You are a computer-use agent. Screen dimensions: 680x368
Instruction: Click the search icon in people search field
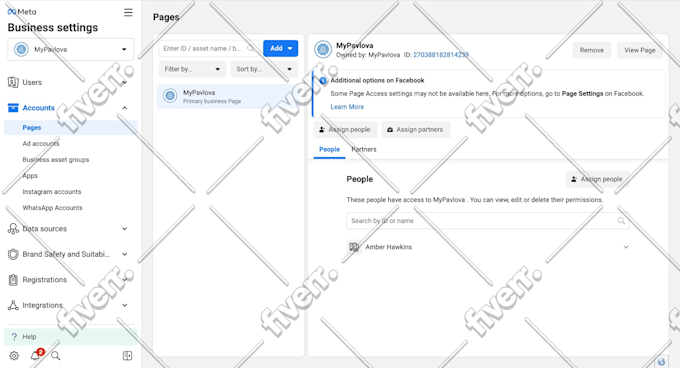pyautogui.click(x=621, y=221)
